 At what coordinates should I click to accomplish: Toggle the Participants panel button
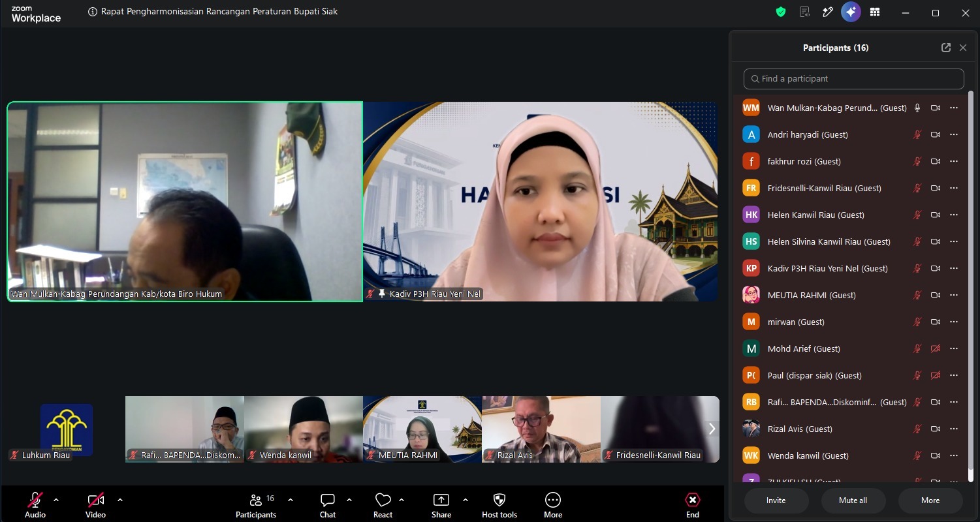[x=256, y=505]
